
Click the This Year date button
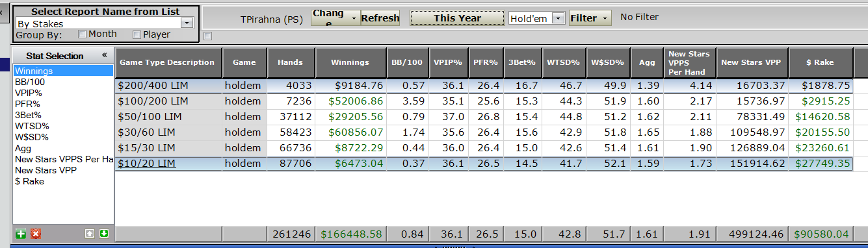click(x=457, y=18)
